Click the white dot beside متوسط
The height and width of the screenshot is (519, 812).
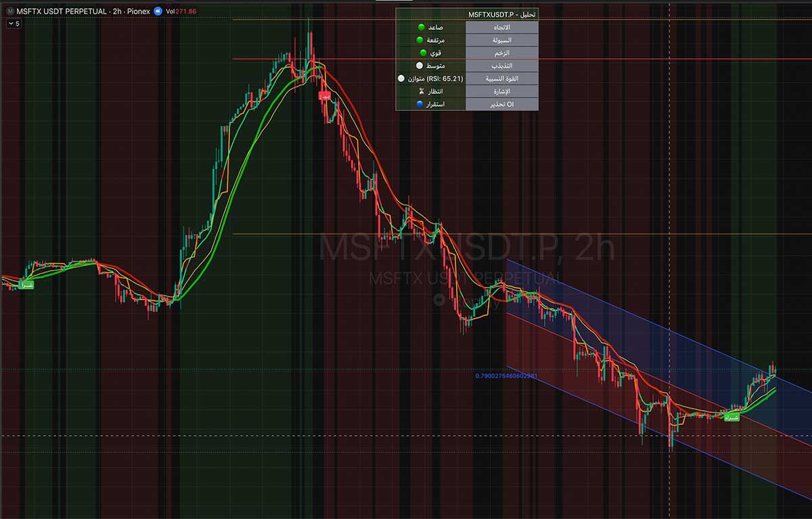coord(419,66)
